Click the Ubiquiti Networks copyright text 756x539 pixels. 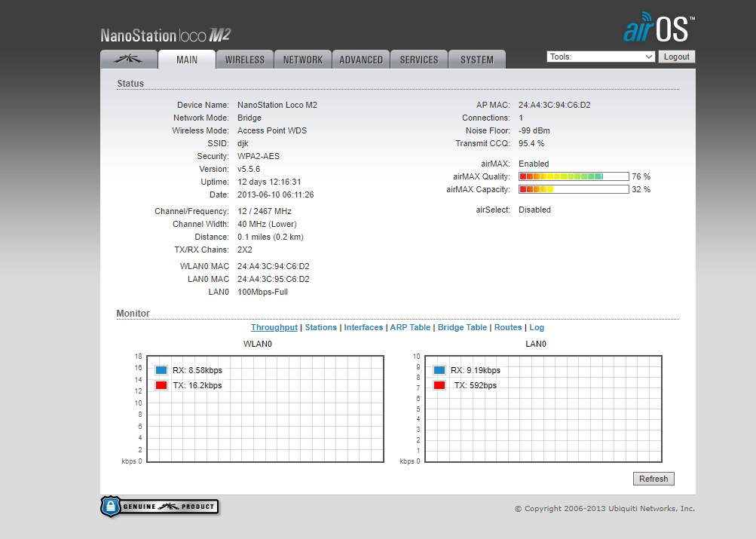click(605, 509)
